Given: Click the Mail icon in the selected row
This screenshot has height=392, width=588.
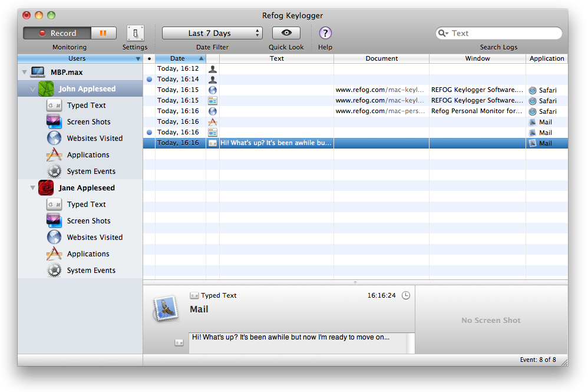Looking at the screenshot, I should [x=533, y=143].
